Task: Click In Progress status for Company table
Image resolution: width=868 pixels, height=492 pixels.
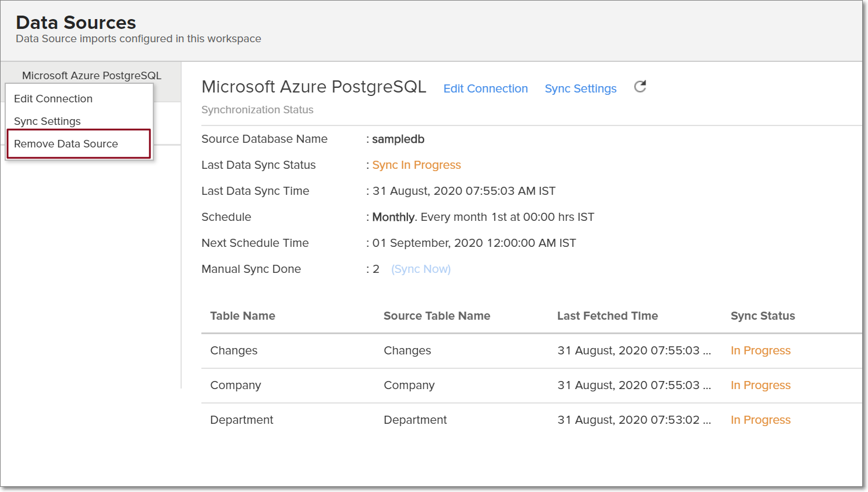Action: (x=760, y=385)
